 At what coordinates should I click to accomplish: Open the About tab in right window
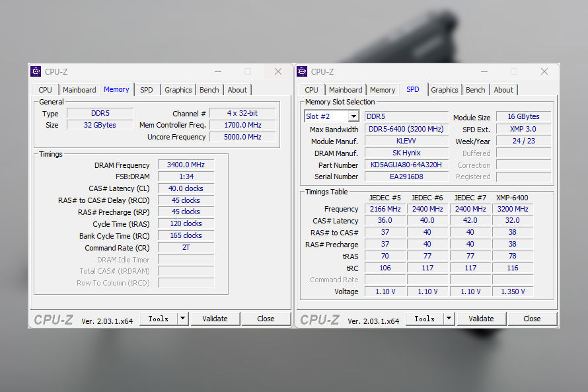click(503, 90)
